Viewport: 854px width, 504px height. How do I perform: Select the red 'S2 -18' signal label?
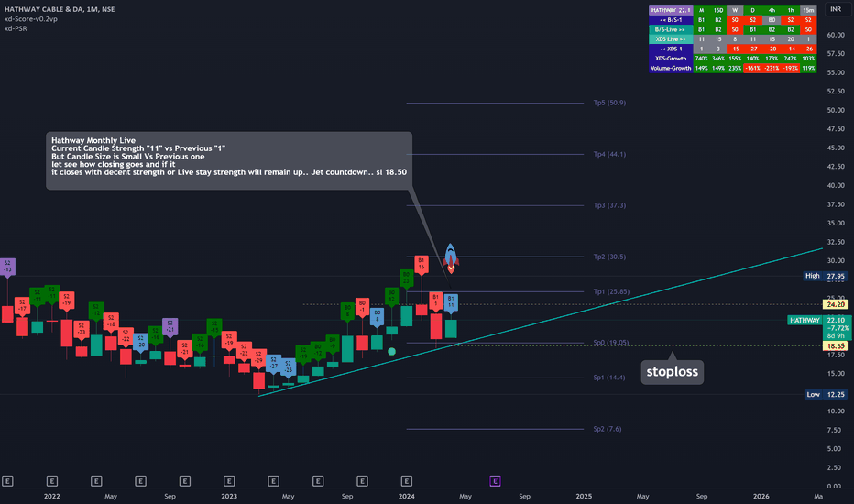click(111, 322)
